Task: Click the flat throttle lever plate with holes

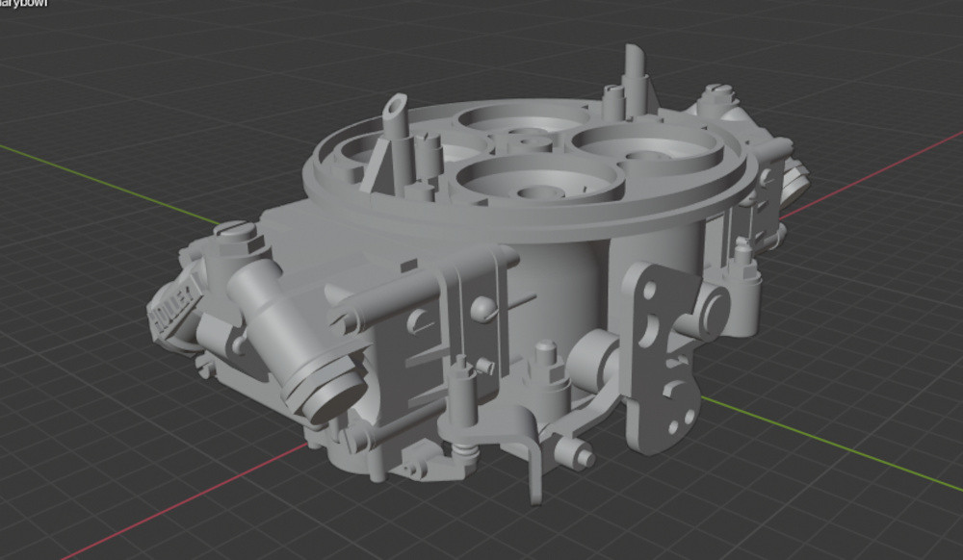Action: [x=663, y=356]
